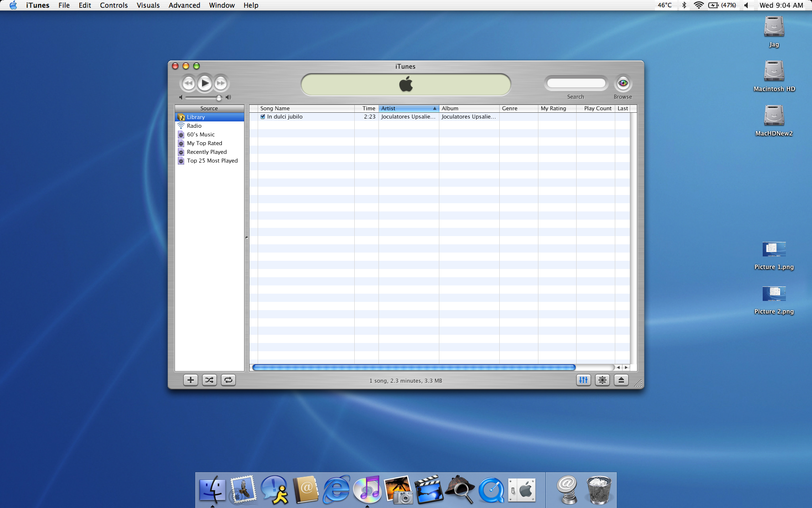Screen dimensions: 812x508
Task: Toggle the visualizer on
Action: (602, 380)
